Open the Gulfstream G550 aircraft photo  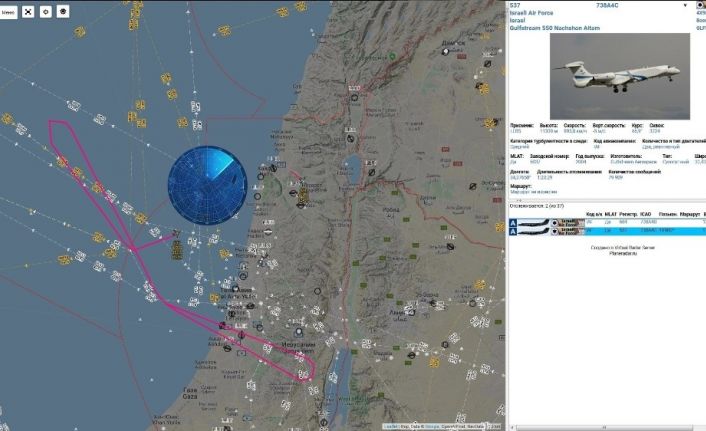(x=620, y=76)
